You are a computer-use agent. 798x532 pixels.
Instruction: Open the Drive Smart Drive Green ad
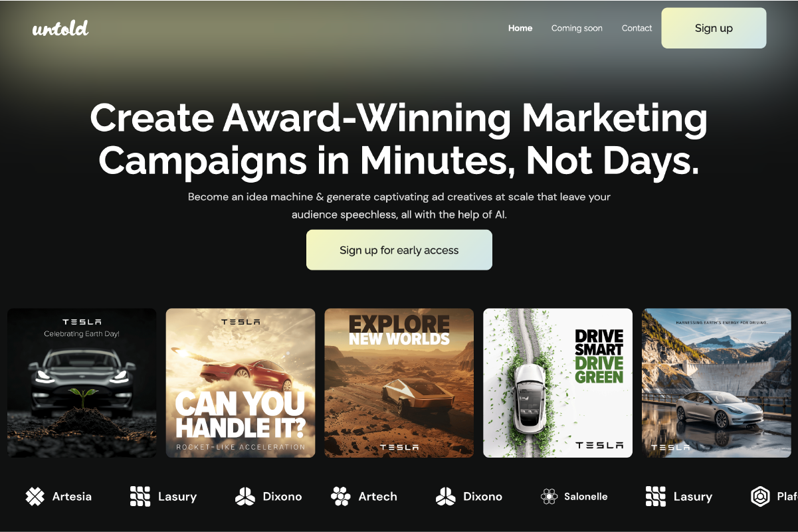coord(558,383)
